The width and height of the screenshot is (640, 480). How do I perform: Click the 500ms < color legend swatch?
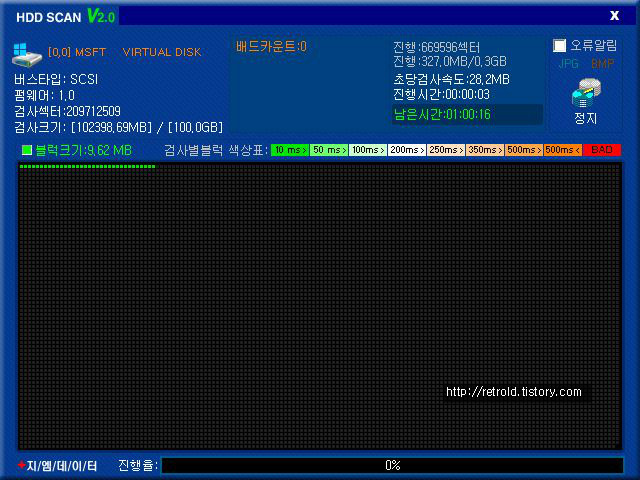click(x=563, y=150)
